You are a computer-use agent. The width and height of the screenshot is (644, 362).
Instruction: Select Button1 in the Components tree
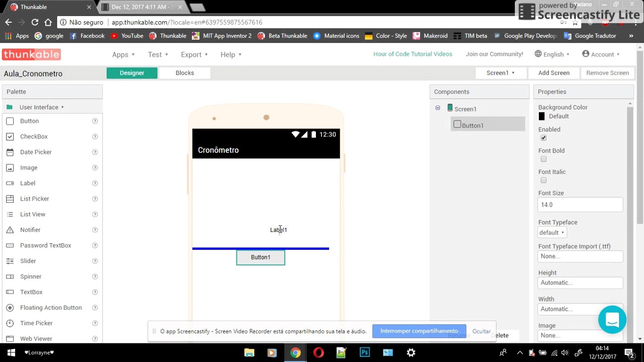(488, 125)
